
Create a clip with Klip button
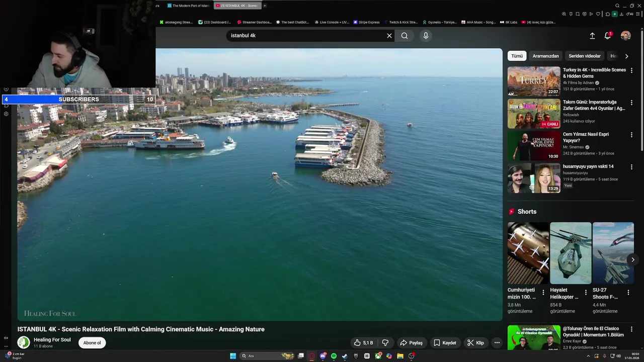point(475,343)
